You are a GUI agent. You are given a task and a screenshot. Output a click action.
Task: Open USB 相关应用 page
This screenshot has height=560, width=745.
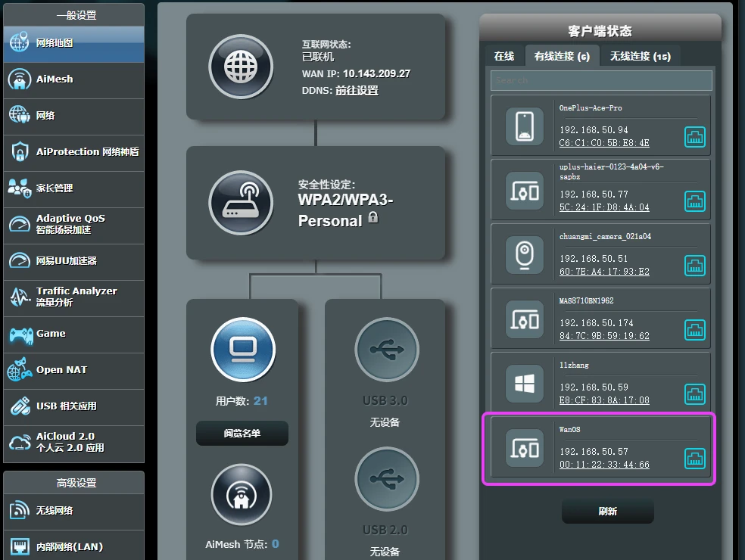tap(73, 407)
